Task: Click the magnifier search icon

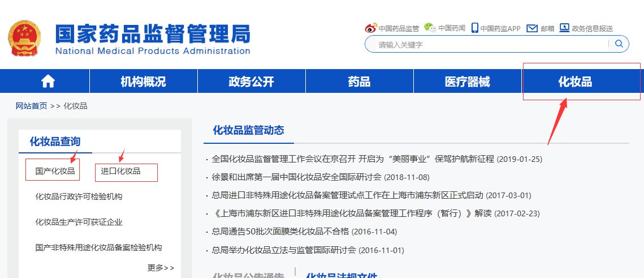Action: (x=619, y=44)
